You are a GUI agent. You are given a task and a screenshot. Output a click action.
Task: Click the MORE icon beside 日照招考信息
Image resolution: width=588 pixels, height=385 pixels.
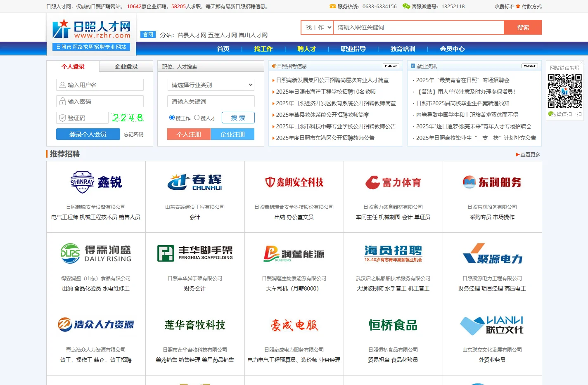391,66
